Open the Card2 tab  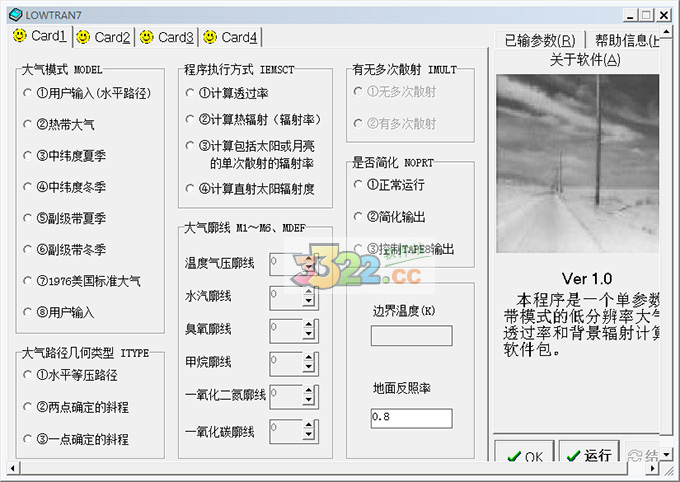[x=103, y=37]
